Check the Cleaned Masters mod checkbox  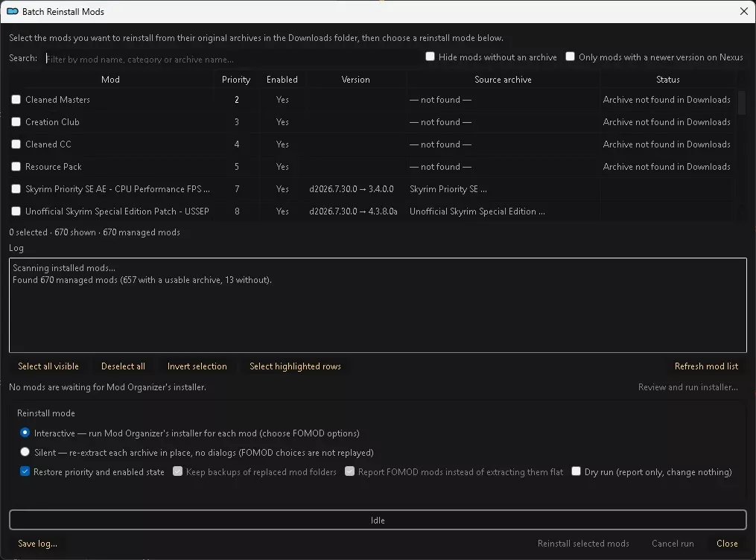(16, 99)
